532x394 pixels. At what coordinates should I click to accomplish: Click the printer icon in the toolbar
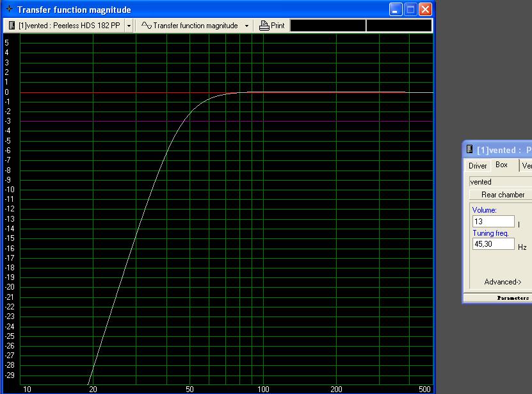(264, 26)
